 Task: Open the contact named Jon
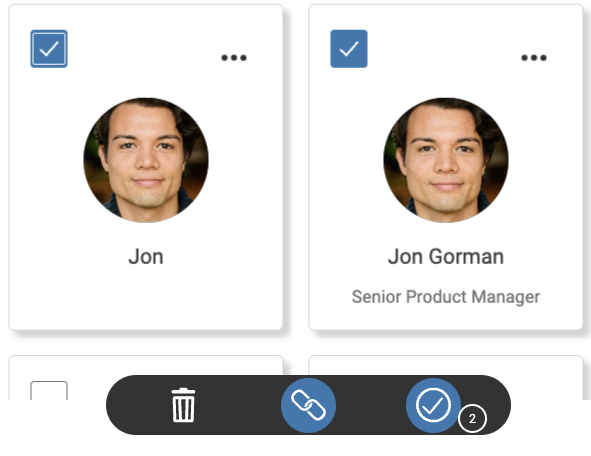click(x=146, y=257)
